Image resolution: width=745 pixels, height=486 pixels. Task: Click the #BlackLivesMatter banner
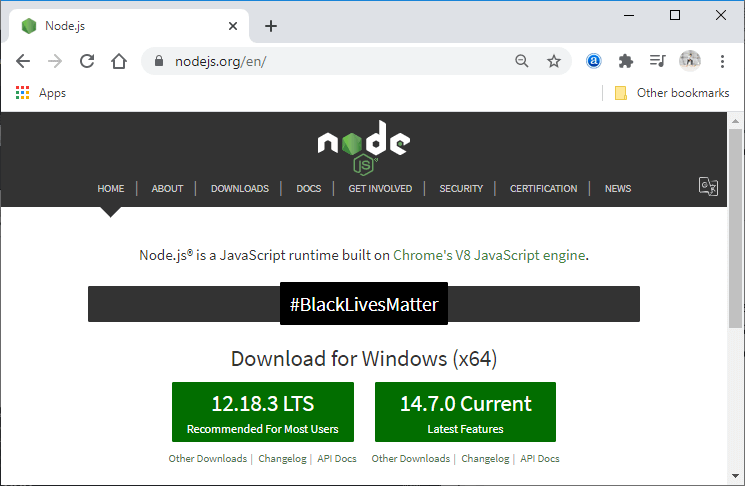click(x=364, y=304)
